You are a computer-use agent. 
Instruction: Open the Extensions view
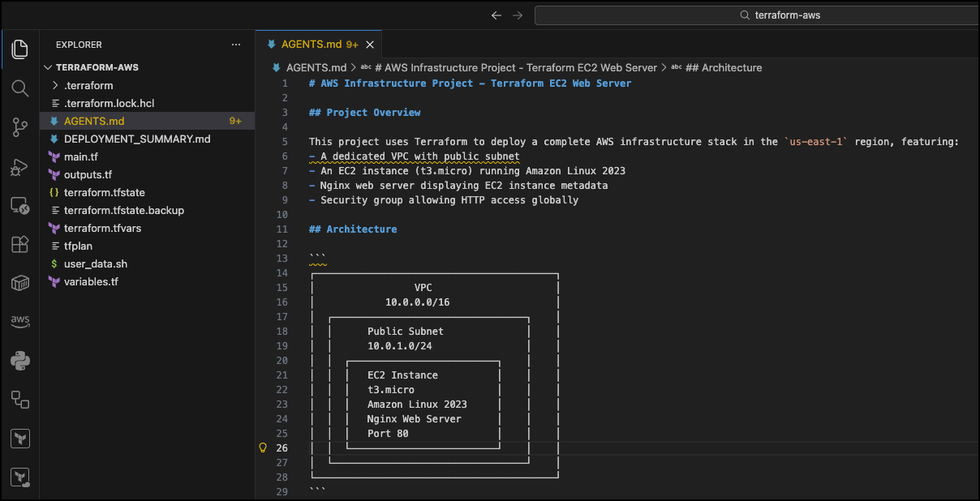[20, 244]
